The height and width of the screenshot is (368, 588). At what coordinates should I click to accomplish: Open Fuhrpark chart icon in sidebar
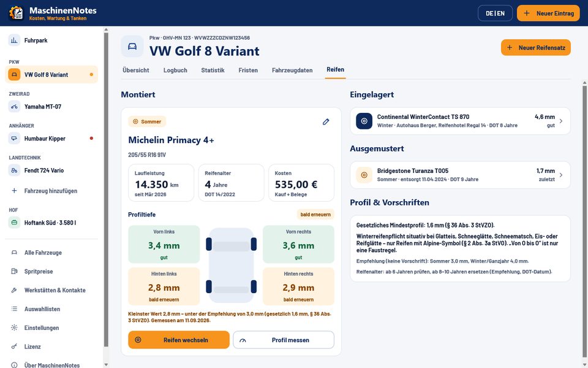[x=14, y=40]
